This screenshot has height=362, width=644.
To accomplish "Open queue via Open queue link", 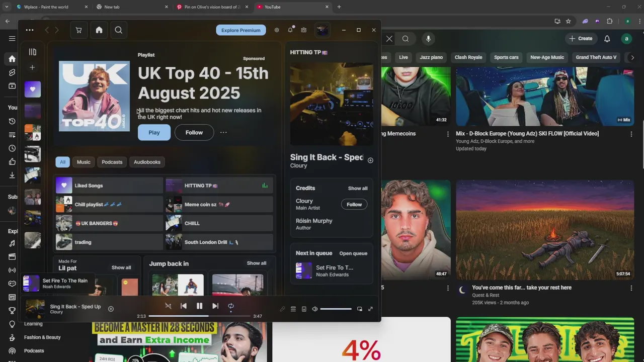I will point(353,253).
